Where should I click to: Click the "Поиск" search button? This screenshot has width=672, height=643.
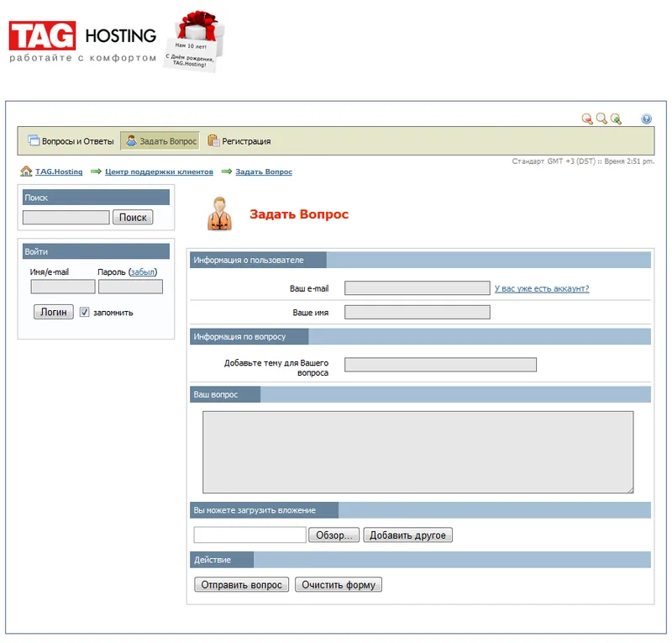[133, 217]
